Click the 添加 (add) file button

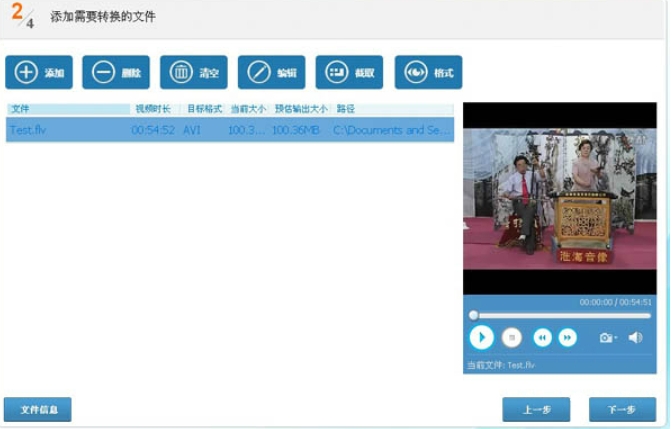coord(39,72)
